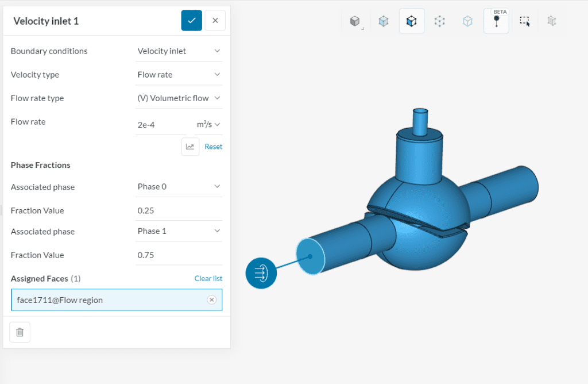588x384 pixels.
Task: Open the Flow rate type dropdown
Action: click(x=179, y=98)
